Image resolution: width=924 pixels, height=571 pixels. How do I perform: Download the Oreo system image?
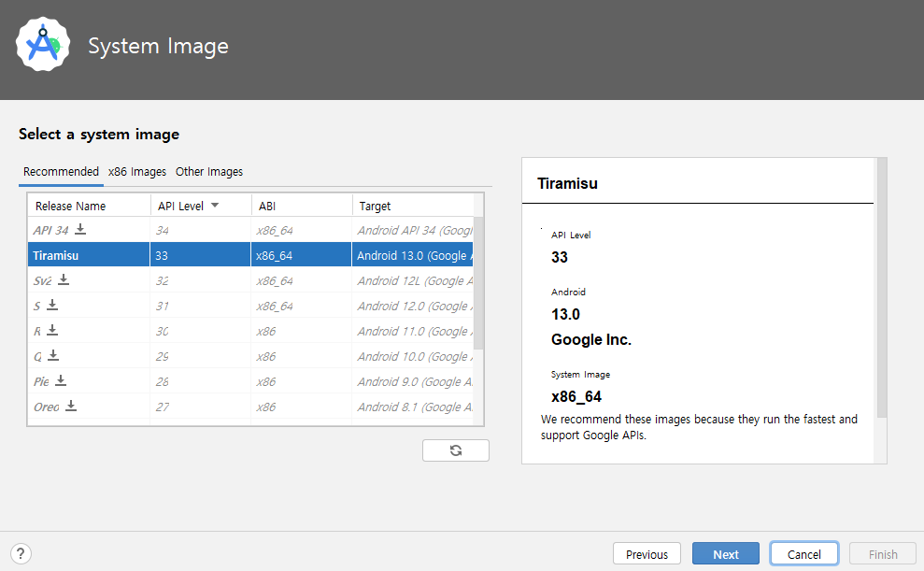pos(71,406)
